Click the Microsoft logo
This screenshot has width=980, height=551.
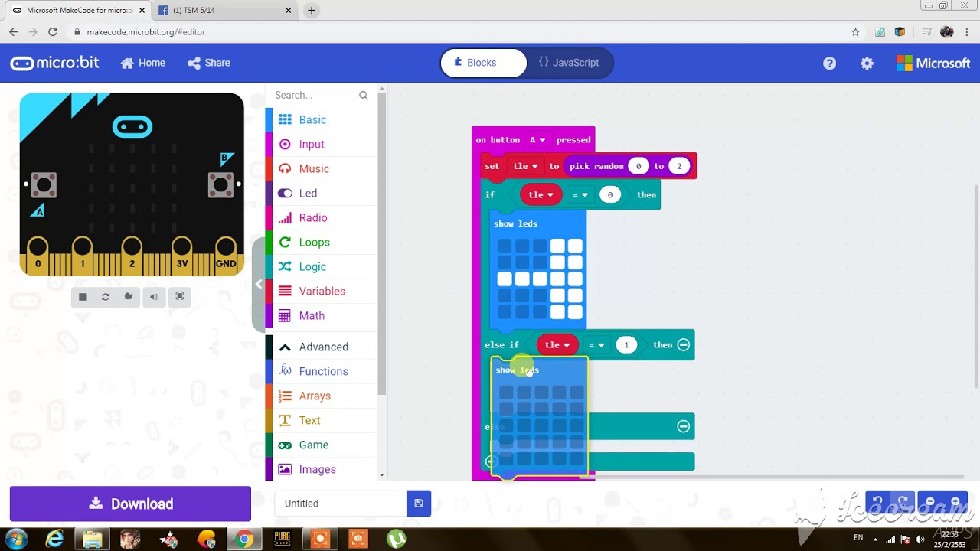[933, 64]
